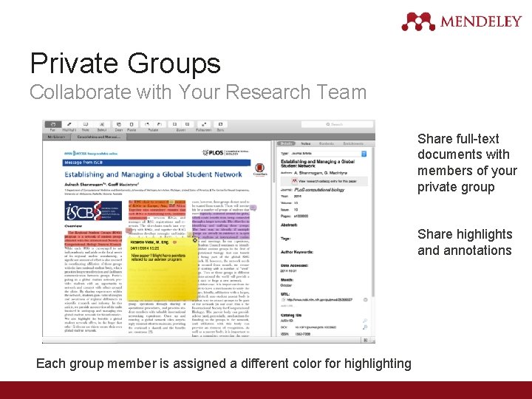Image resolution: width=532 pixels, height=399 pixels.
Task: Click the Month field 'October'
Action: point(287,286)
